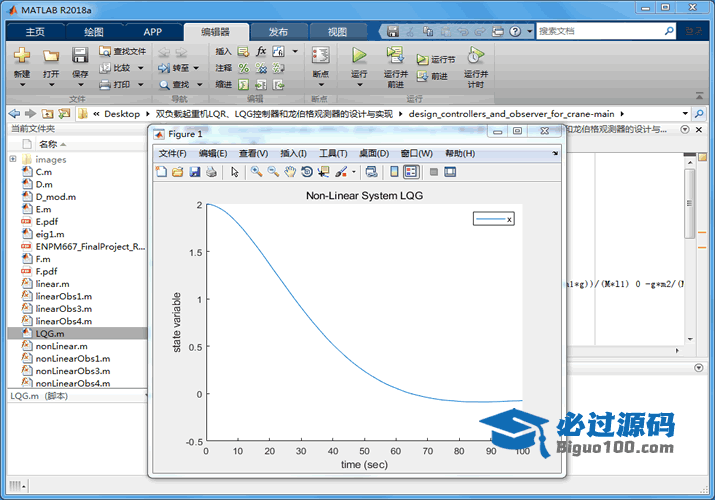Click the Find Files (查找文件) button
Screen dimensions: 715x500
pos(122,51)
